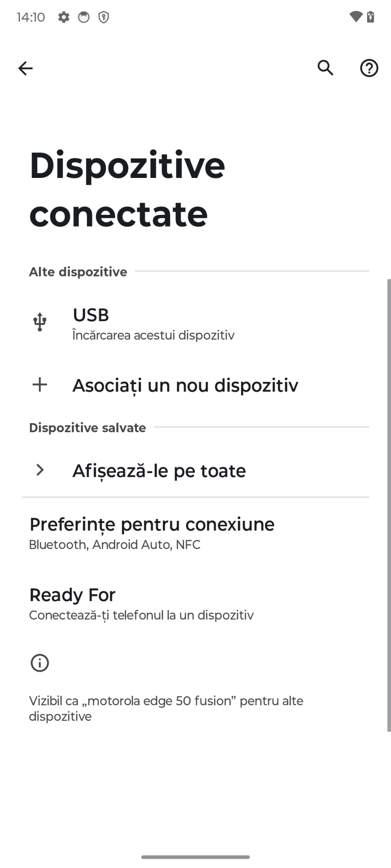Tap the round face status bar icon
This screenshot has height=868, width=391.
point(83,17)
